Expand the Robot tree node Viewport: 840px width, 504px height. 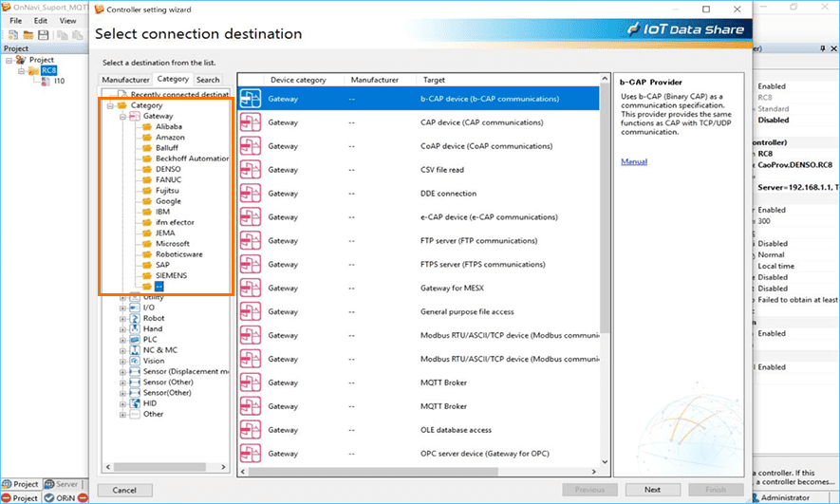point(122,319)
